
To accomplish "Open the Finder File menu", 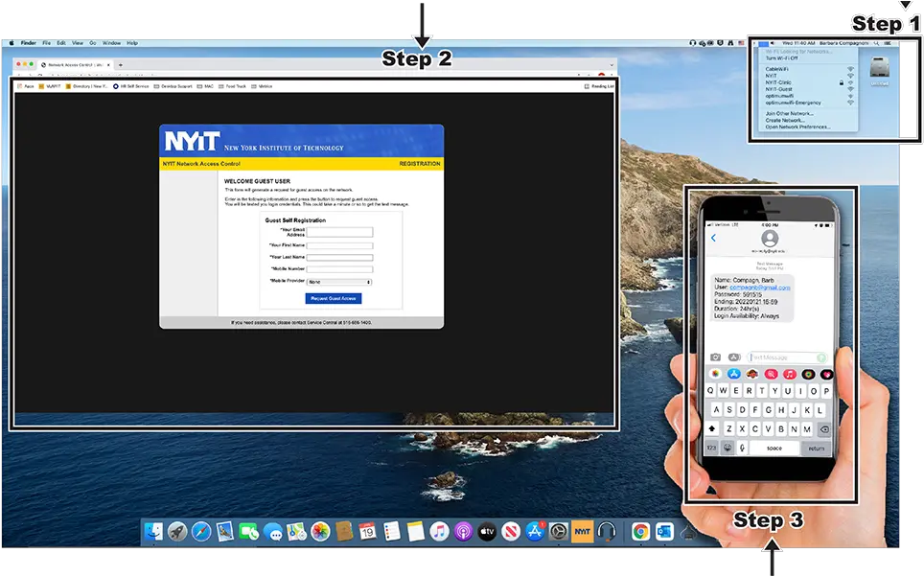I will 46,43.
